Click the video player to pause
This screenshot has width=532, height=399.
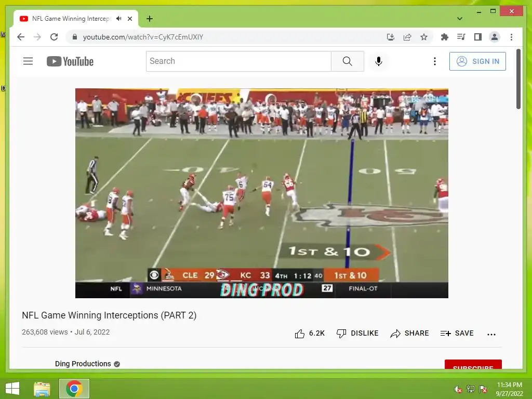pos(262,193)
